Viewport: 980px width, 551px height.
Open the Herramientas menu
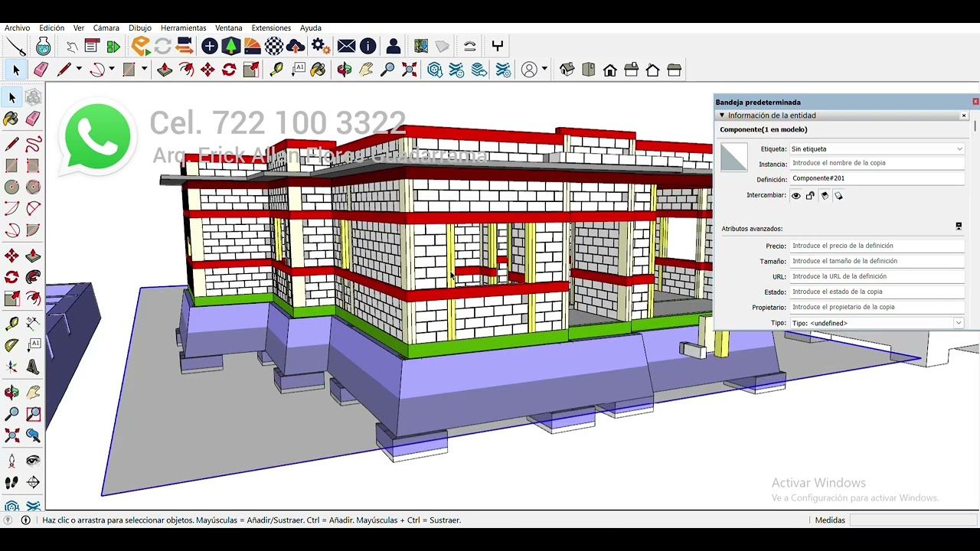tap(184, 28)
